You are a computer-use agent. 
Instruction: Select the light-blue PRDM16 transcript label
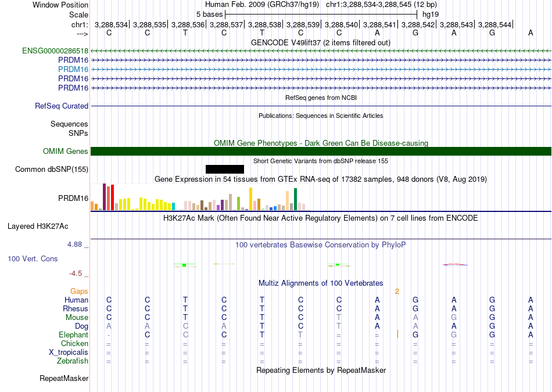[x=73, y=69]
